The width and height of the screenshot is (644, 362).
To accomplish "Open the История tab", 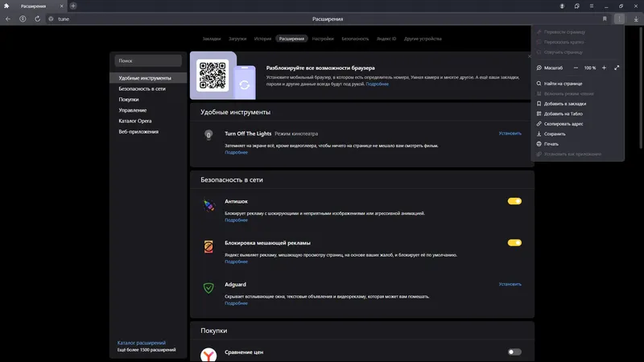I will (x=262, y=39).
